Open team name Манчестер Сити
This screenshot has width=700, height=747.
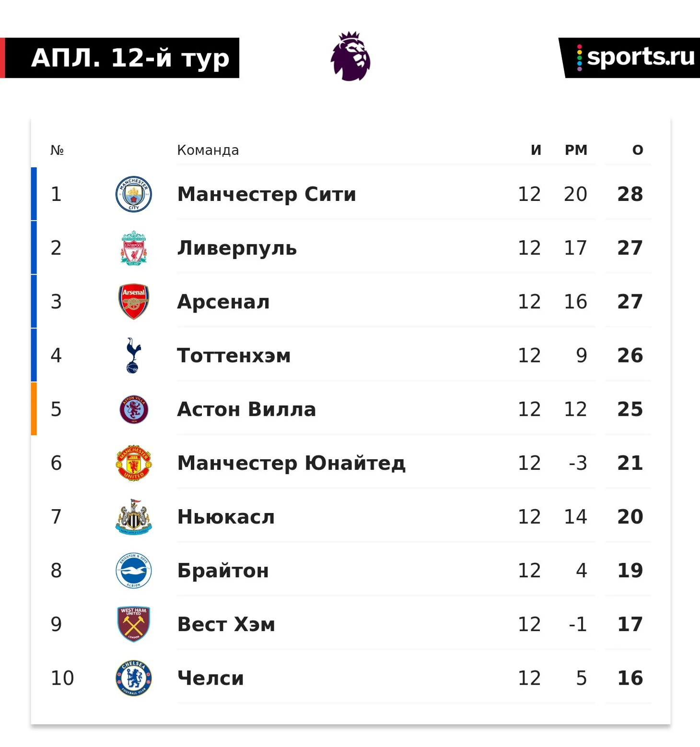tap(267, 194)
